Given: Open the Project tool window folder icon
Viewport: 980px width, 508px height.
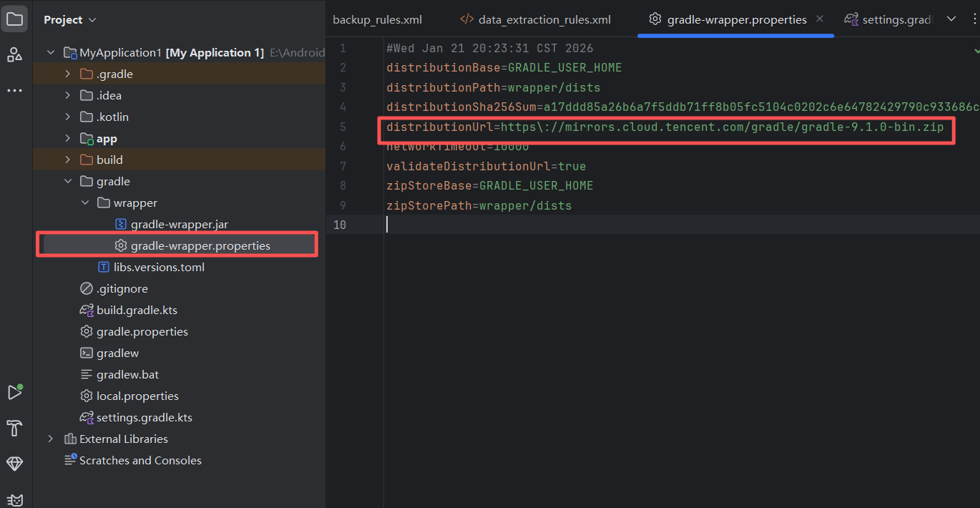Looking at the screenshot, I should coord(15,19).
